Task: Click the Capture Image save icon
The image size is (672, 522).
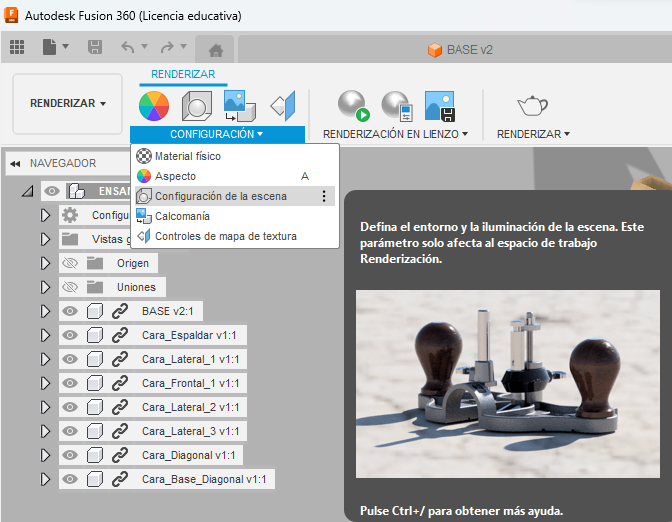Action: point(440,106)
